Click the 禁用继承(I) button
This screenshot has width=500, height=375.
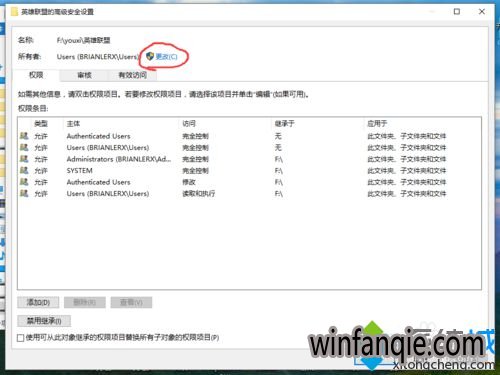[x=44, y=321]
